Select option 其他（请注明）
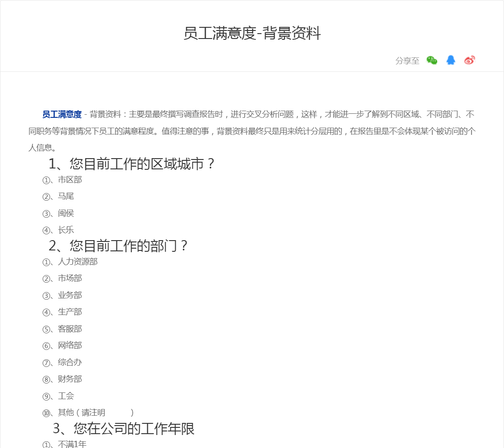 pyautogui.click(x=88, y=413)
